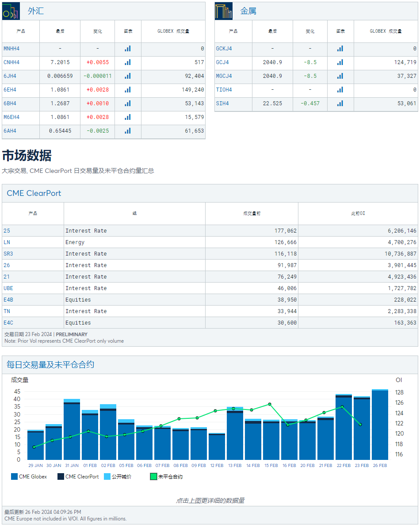Open the GCKJ4 product link
Screen dimensions: 420x528
pyautogui.click(x=224, y=49)
